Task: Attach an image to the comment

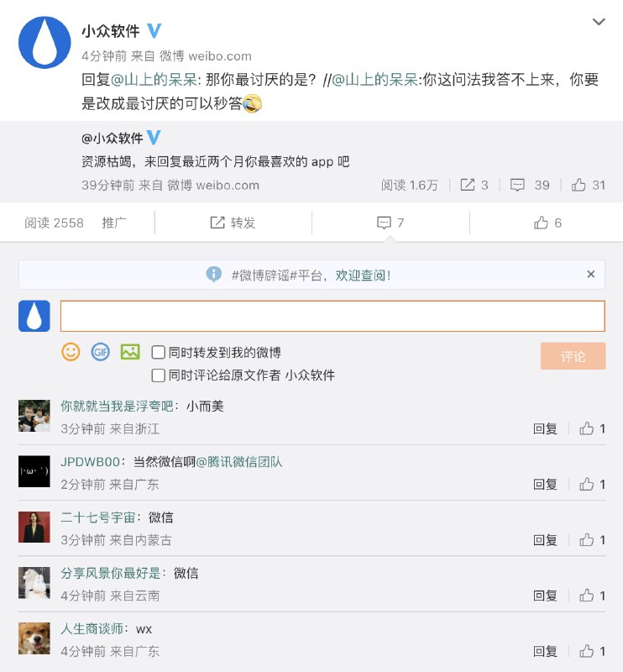Action: pyautogui.click(x=130, y=352)
